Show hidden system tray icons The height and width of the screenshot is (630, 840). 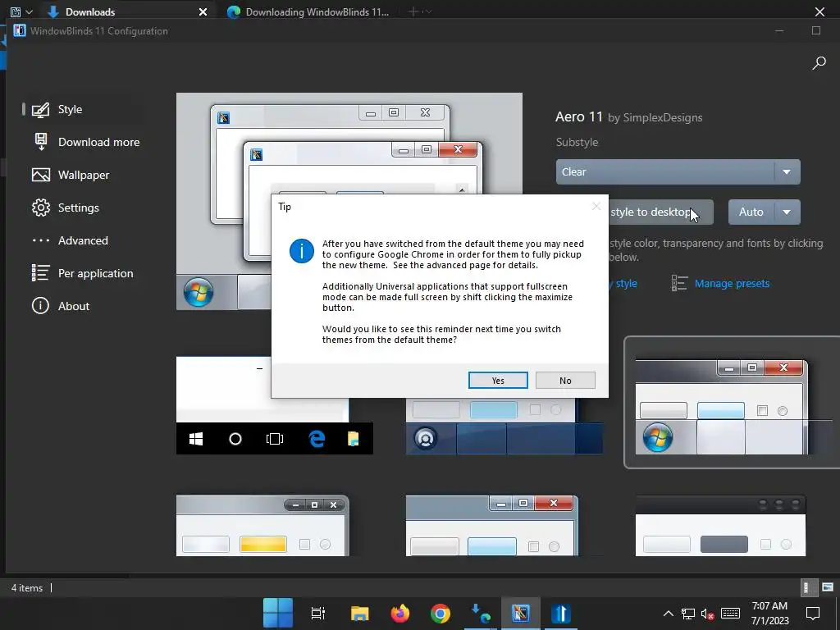click(668, 614)
